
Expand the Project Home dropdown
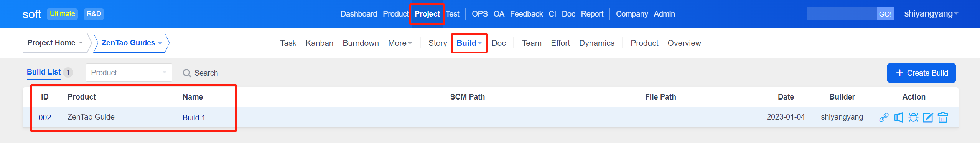click(55, 43)
